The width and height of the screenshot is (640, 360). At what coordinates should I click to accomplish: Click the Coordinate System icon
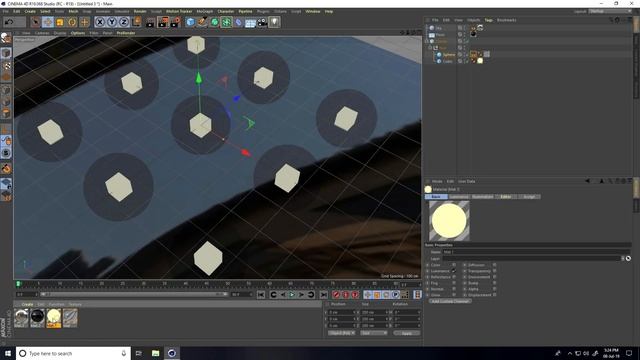pos(136,22)
